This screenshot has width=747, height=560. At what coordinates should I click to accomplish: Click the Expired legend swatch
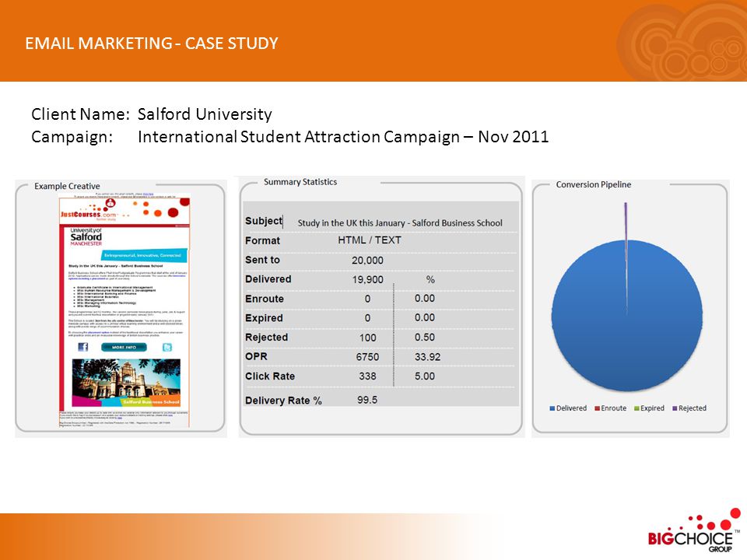[x=637, y=408]
